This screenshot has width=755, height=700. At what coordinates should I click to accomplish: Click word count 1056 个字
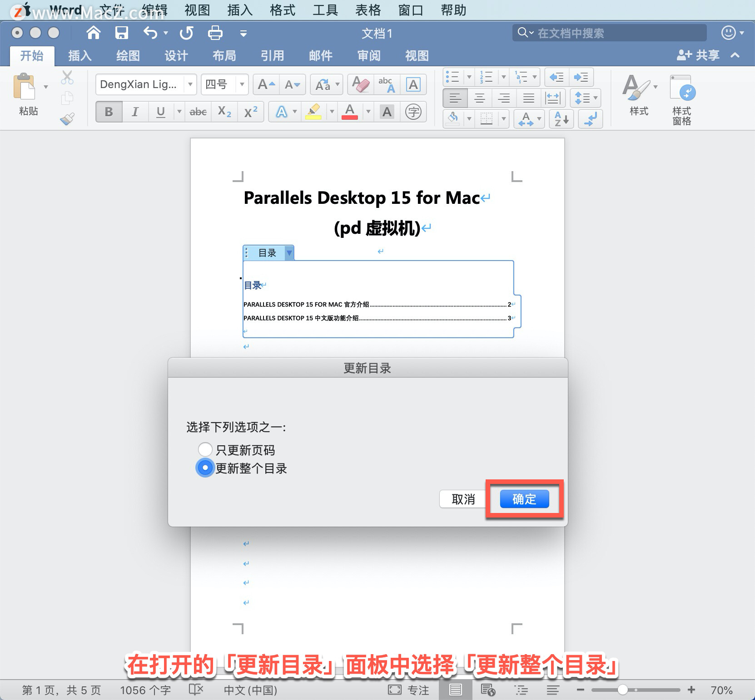pyautogui.click(x=145, y=690)
